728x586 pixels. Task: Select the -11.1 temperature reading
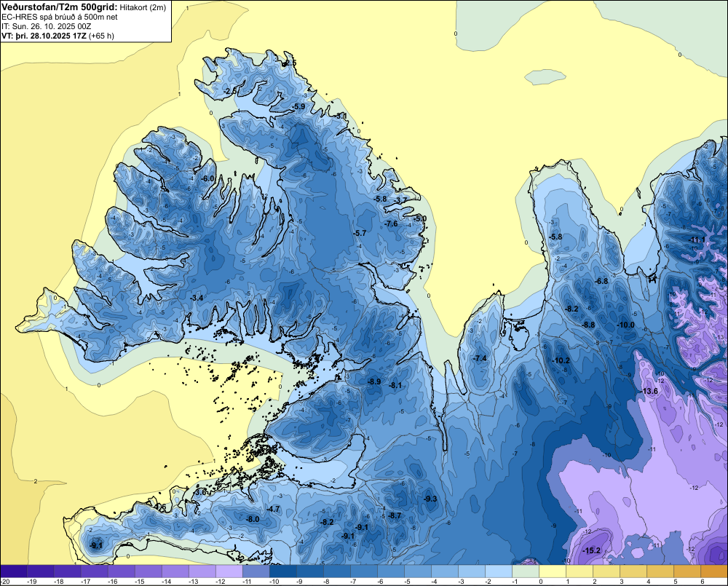(697, 240)
